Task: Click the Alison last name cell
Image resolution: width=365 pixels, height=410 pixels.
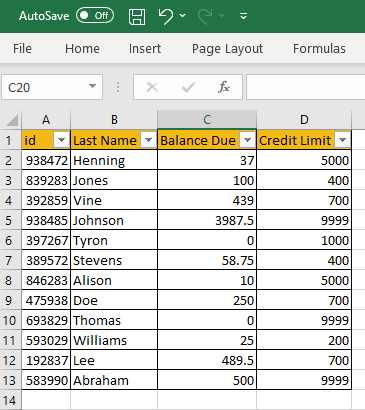Action: click(114, 280)
